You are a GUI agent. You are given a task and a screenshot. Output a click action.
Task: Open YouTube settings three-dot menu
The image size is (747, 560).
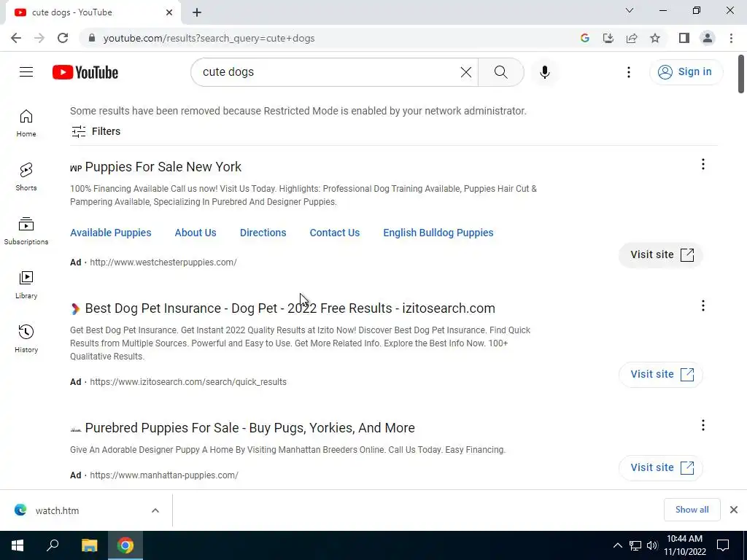[x=628, y=72]
